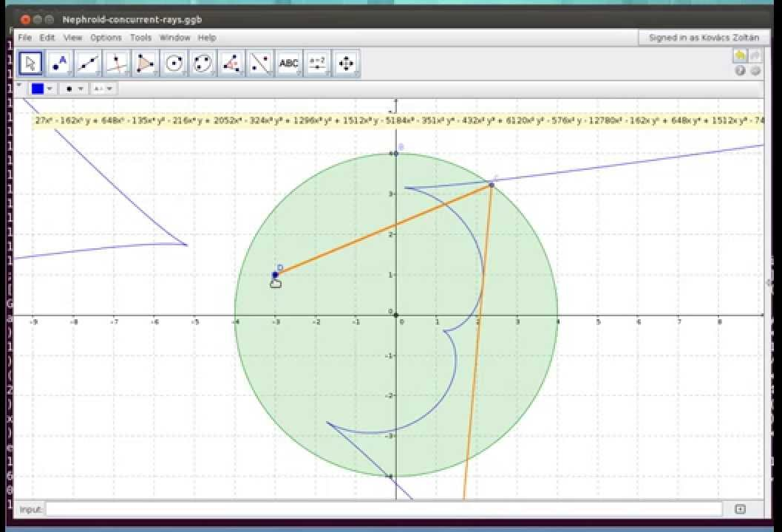Select point D on the graph
This screenshot has height=532, width=782.
pyautogui.click(x=275, y=275)
